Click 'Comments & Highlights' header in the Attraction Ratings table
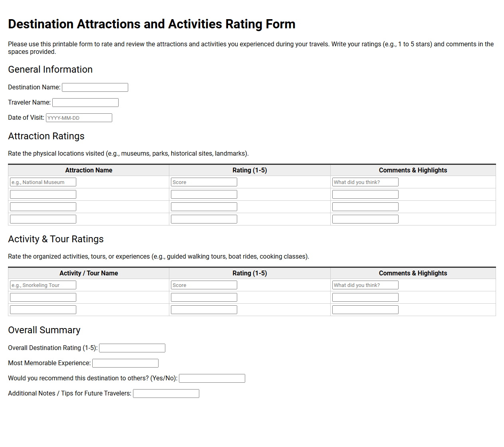 point(413,170)
